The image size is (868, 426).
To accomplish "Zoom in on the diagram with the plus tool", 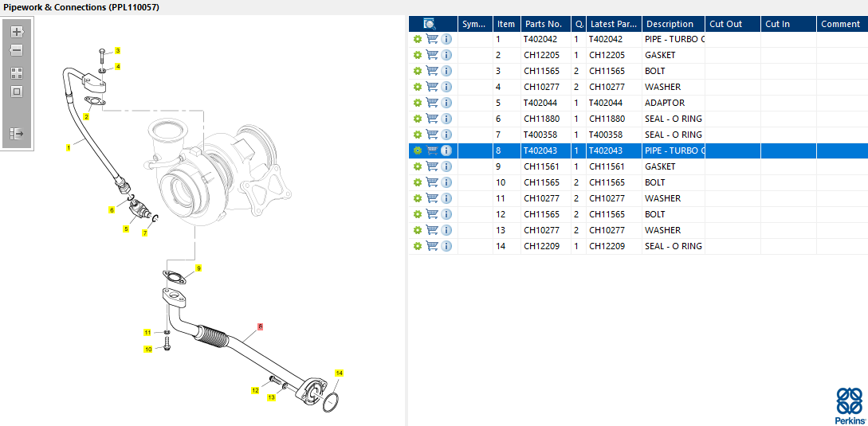I will pos(17,32).
